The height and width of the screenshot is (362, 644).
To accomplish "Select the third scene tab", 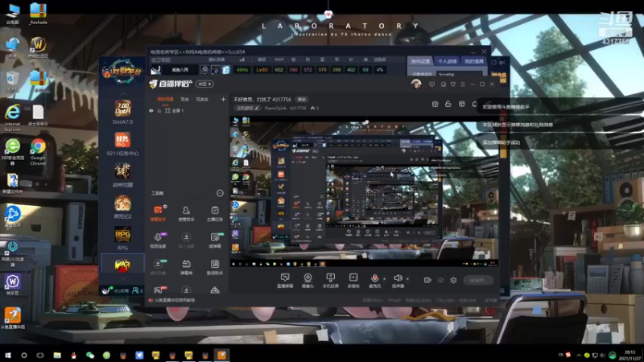I will pyautogui.click(x=202, y=99).
